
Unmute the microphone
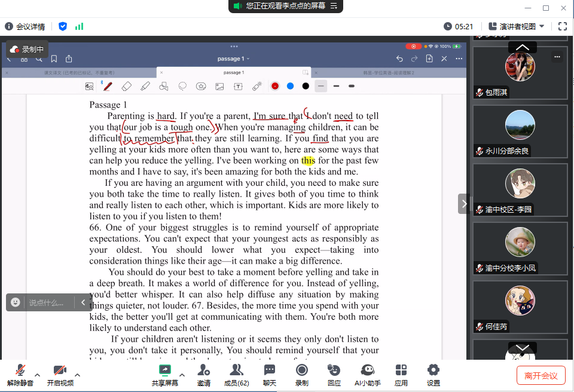coord(20,375)
